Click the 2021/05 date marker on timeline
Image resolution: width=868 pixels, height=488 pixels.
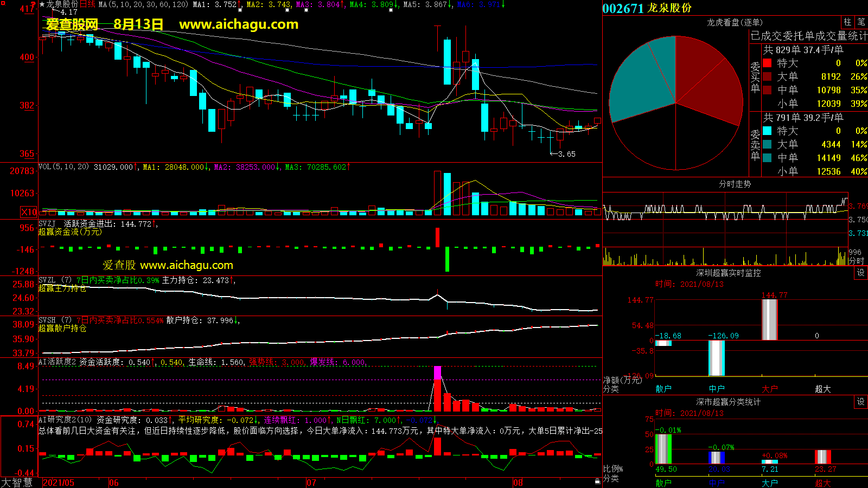click(x=59, y=483)
